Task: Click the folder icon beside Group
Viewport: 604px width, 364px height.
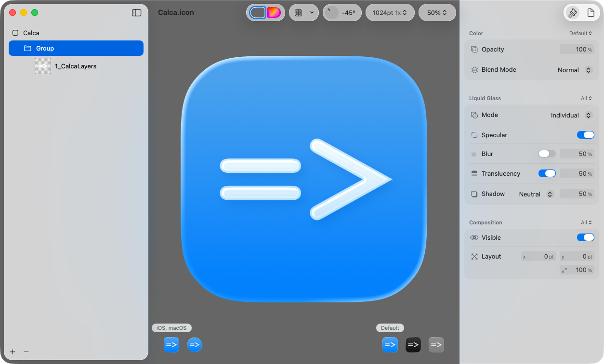Action: coord(27,48)
